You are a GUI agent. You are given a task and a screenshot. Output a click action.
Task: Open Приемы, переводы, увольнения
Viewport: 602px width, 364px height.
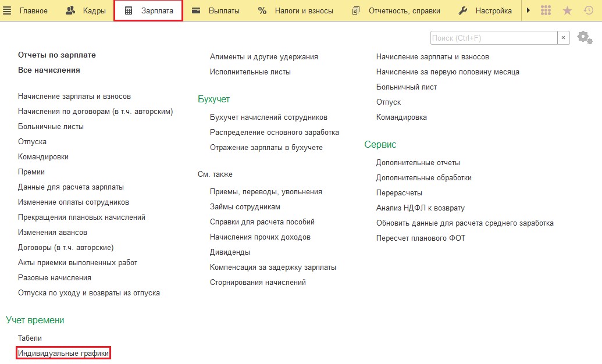coord(266,192)
